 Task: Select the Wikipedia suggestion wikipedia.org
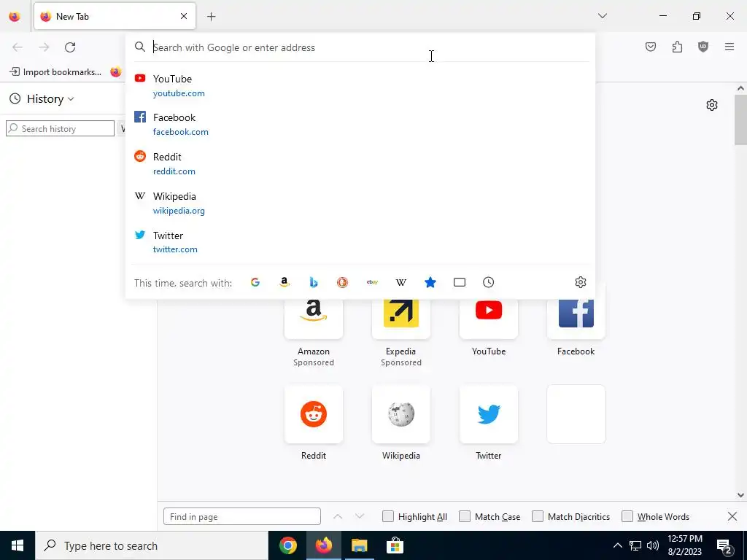(360, 203)
